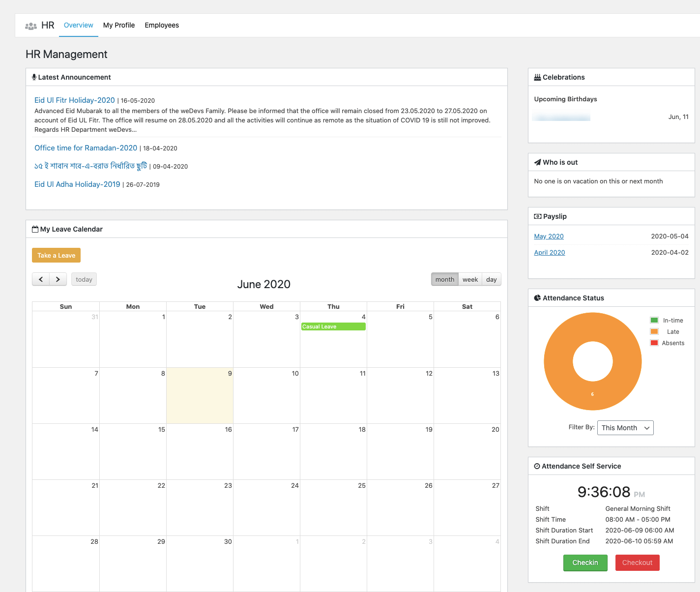Image resolution: width=700 pixels, height=592 pixels.
Task: Click the birthday cake icon beside Celebrations
Action: tap(537, 77)
